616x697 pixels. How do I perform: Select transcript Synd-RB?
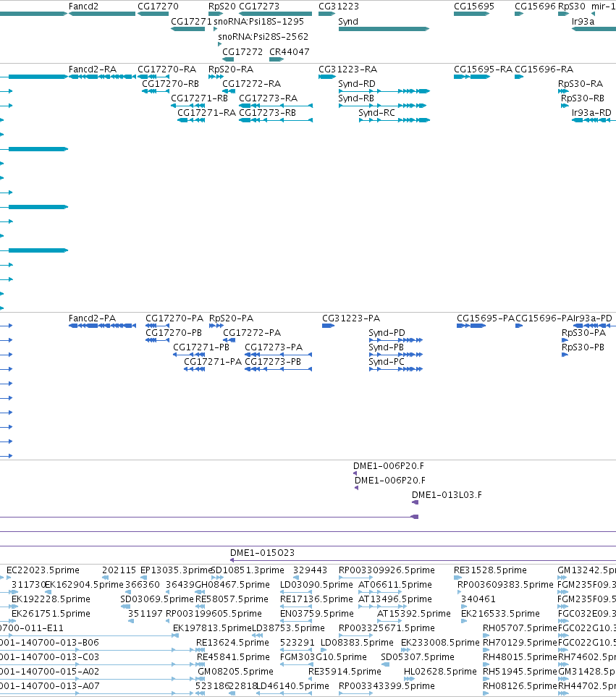tap(356, 98)
